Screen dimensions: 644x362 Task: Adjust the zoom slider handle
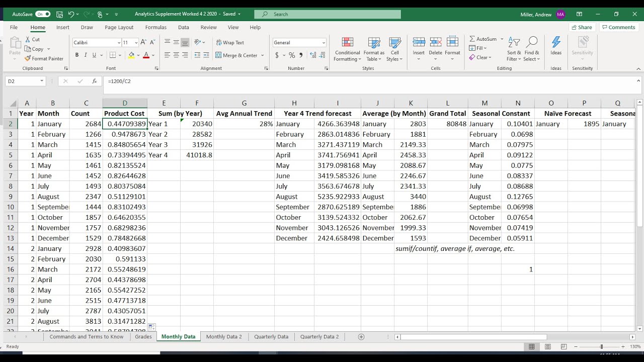pos(601,347)
